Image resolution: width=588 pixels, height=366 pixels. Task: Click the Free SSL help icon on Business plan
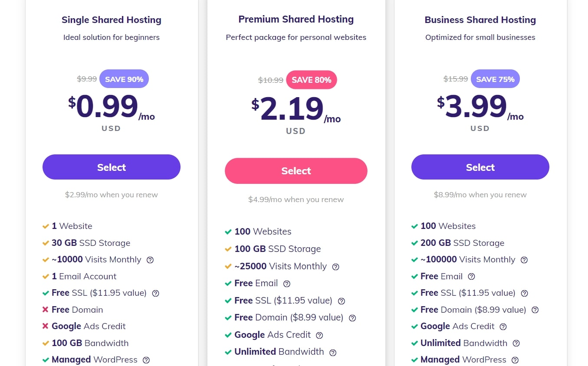[524, 293]
